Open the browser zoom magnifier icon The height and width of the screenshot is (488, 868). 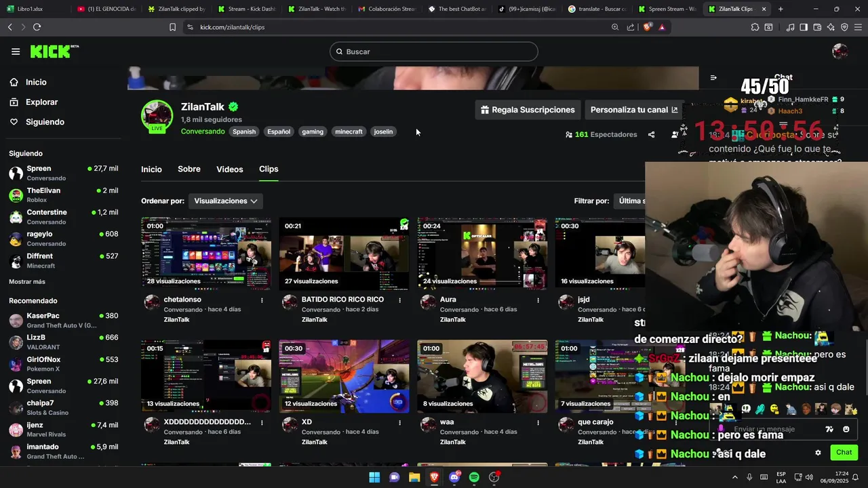pos(615,27)
